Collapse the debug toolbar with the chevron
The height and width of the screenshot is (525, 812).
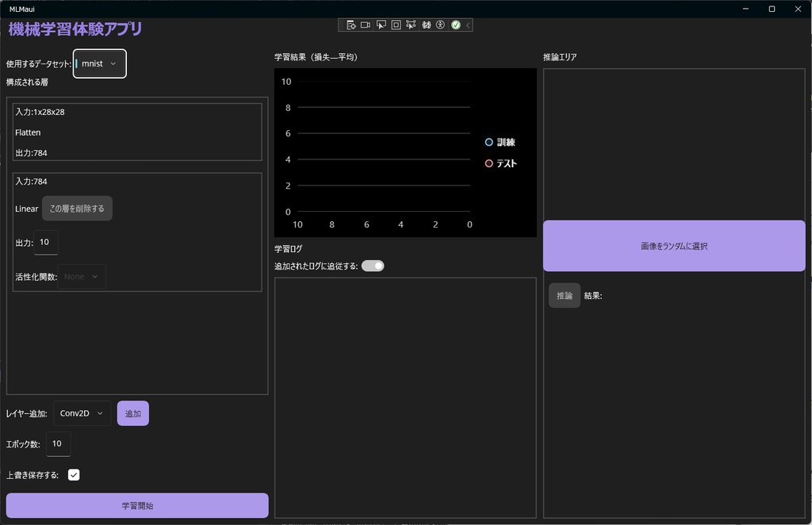coord(468,25)
